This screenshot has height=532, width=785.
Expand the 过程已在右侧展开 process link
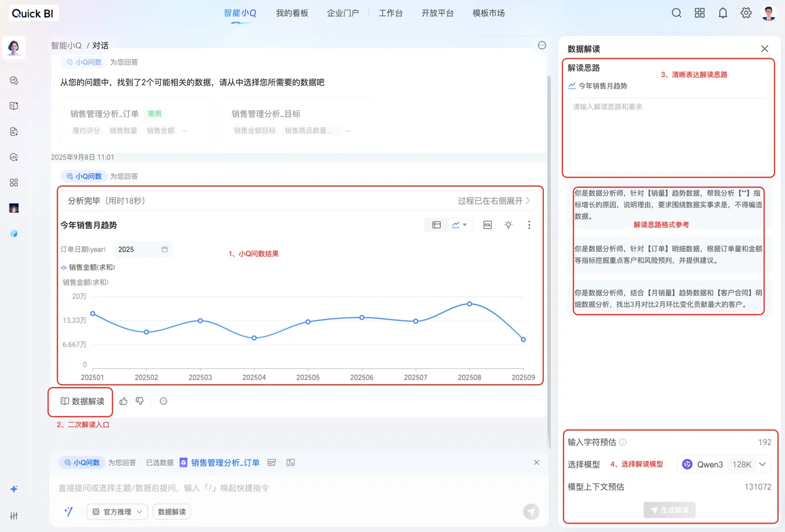(493, 201)
